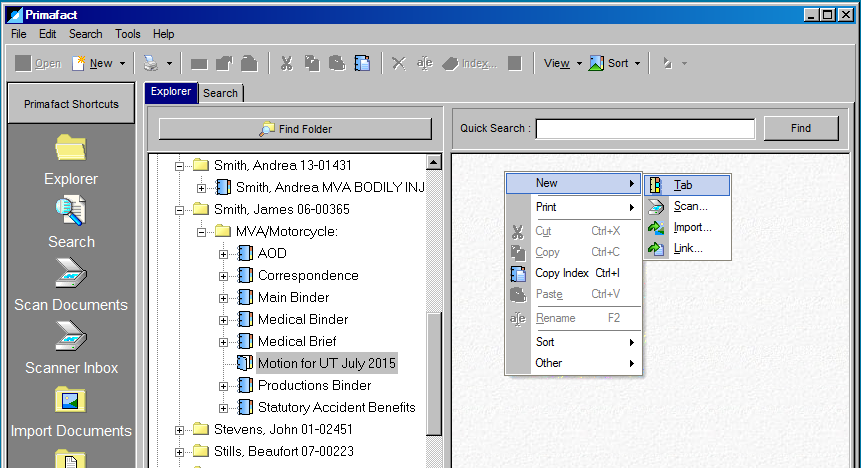The height and width of the screenshot is (468, 861).
Task: Select Motion for UT July 2015 binder
Action: tap(327, 363)
